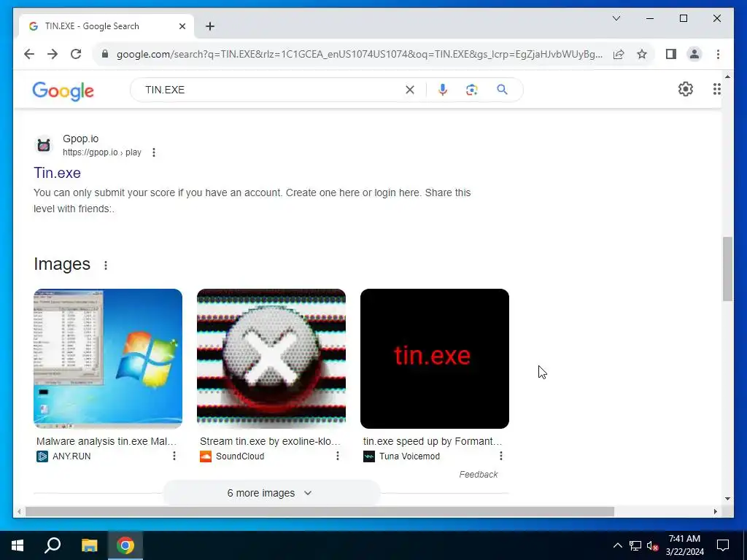The image size is (747, 560).
Task: Open the Gpop.io favicon result
Action: (43, 145)
